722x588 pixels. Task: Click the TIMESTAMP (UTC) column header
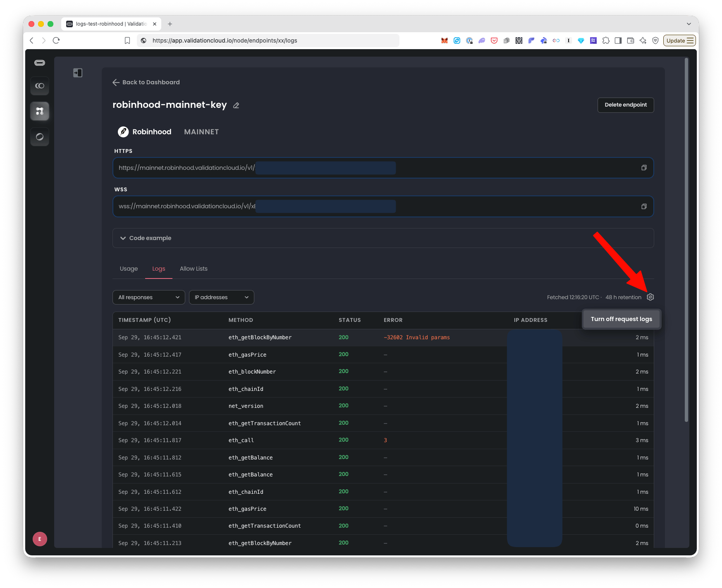pyautogui.click(x=145, y=320)
